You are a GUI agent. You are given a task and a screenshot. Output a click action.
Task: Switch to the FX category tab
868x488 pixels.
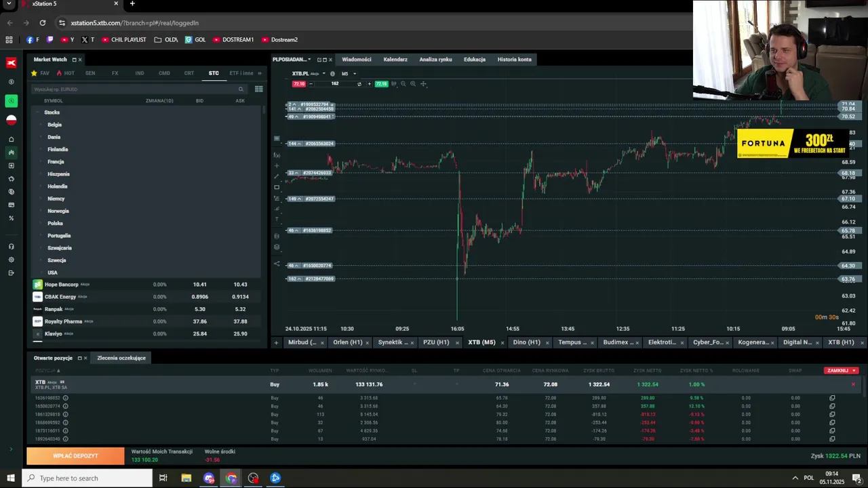point(115,73)
